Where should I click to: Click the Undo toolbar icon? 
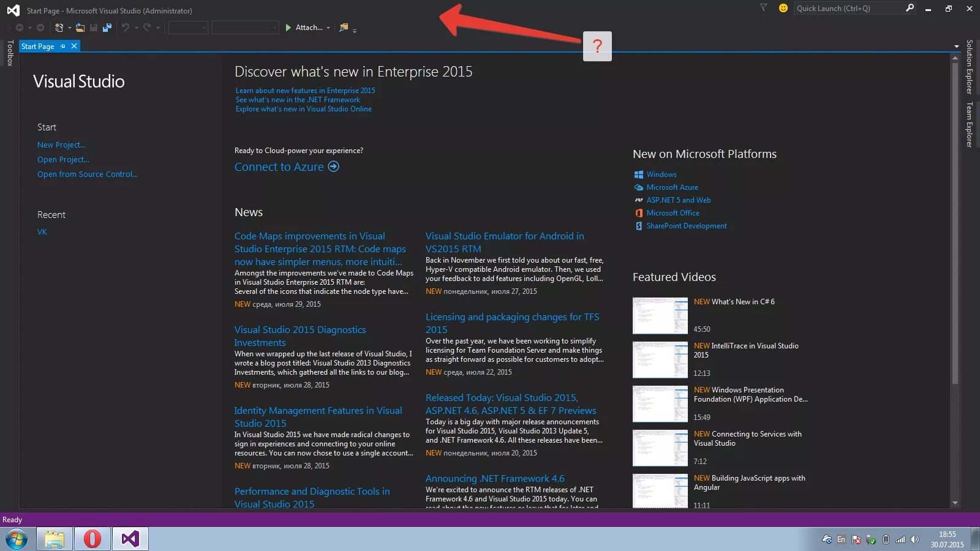[126, 28]
